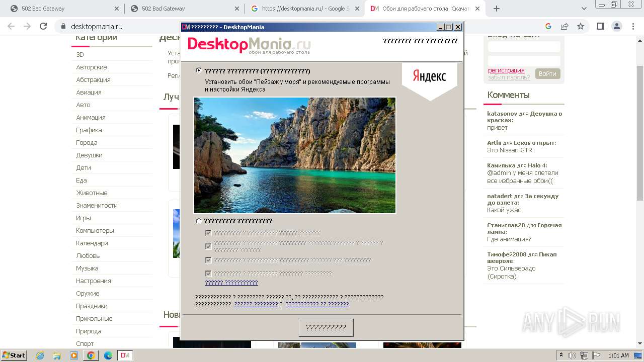
Task: Select the second custom install radio option
Action: [x=199, y=221]
